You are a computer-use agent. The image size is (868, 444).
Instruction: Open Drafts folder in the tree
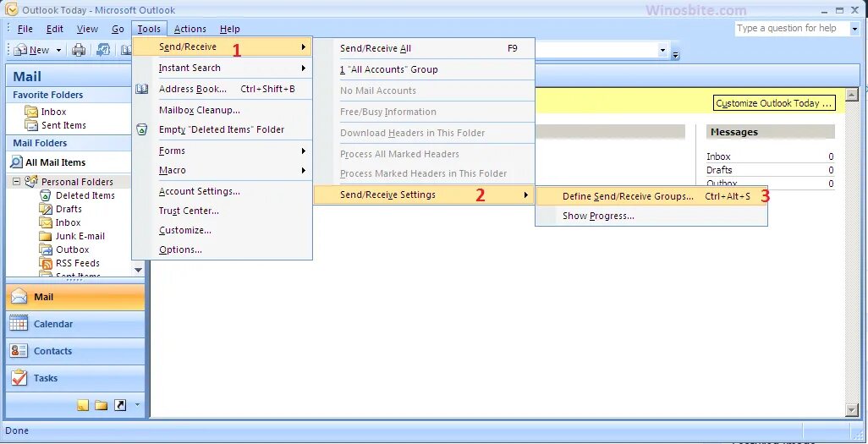[x=69, y=209]
